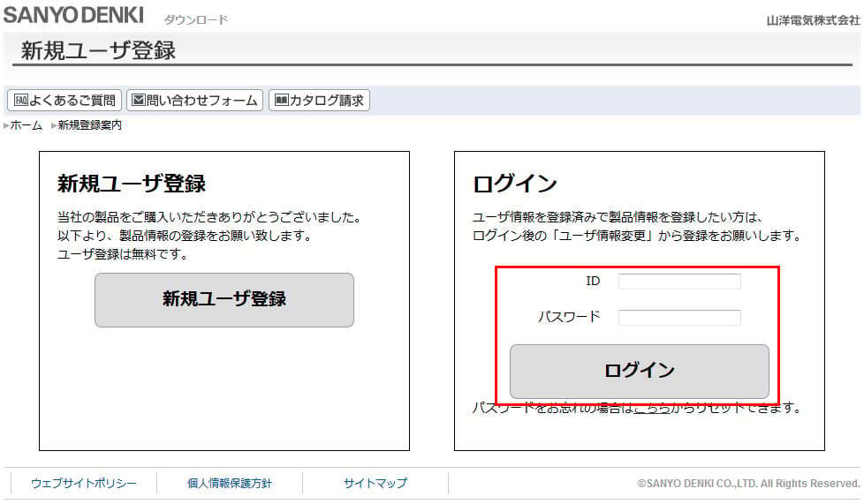The width and height of the screenshot is (864, 504).
Task: Open the 問い合わせフォーム contact form
Action: (x=195, y=101)
